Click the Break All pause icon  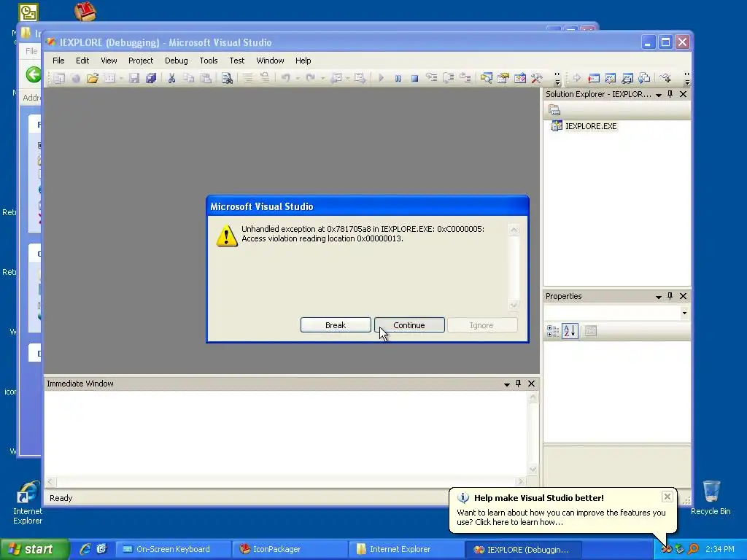pyautogui.click(x=398, y=78)
